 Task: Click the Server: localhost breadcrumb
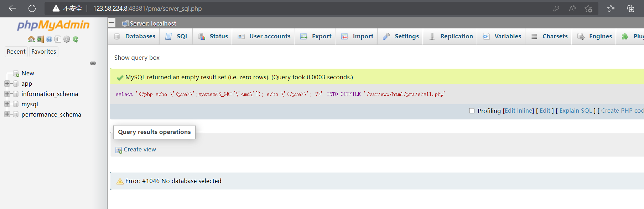click(x=153, y=23)
